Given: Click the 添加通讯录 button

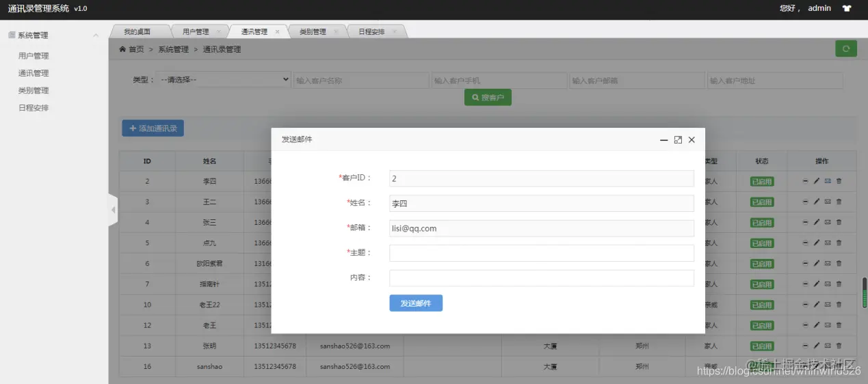Looking at the screenshot, I should point(153,128).
